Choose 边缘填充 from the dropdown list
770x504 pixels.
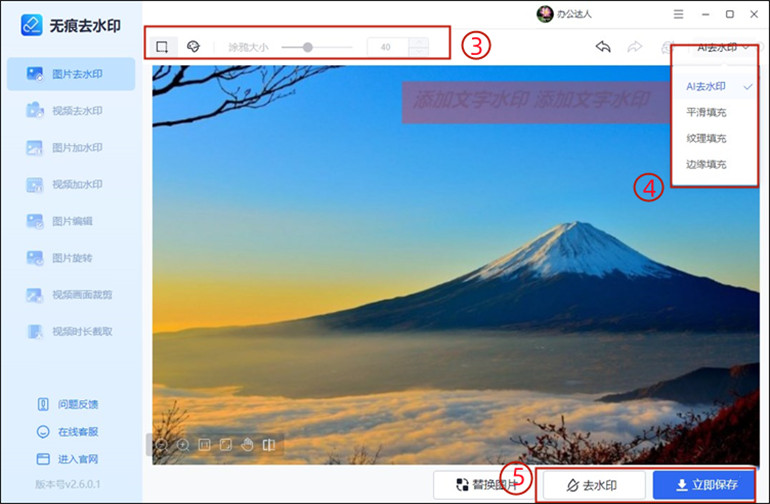[715, 165]
